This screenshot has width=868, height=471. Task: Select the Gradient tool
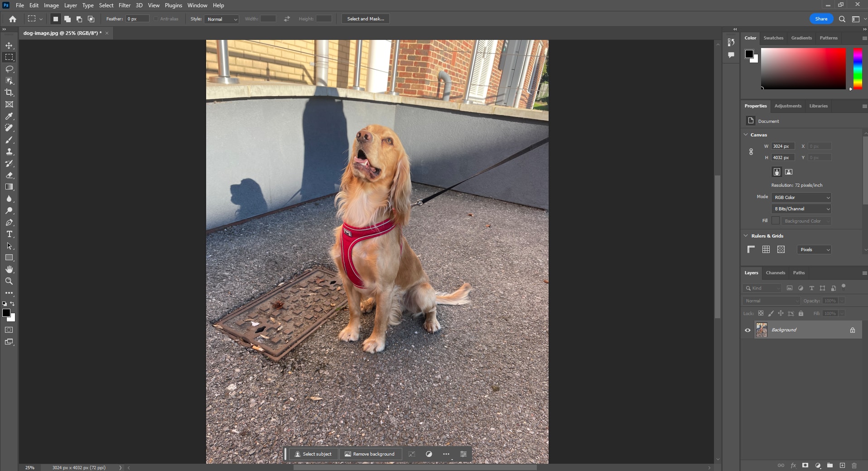coord(9,187)
